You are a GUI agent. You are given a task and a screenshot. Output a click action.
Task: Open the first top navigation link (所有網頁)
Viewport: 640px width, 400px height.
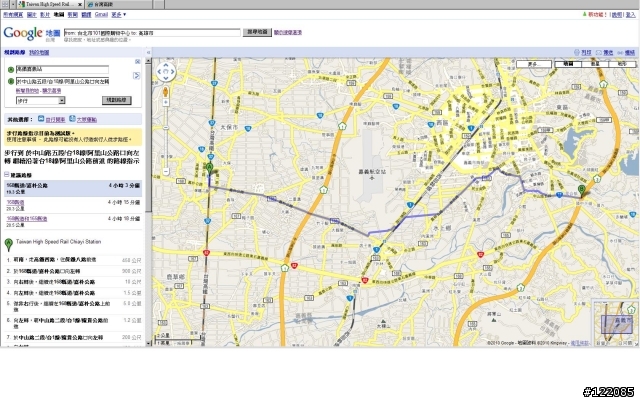tap(13, 15)
